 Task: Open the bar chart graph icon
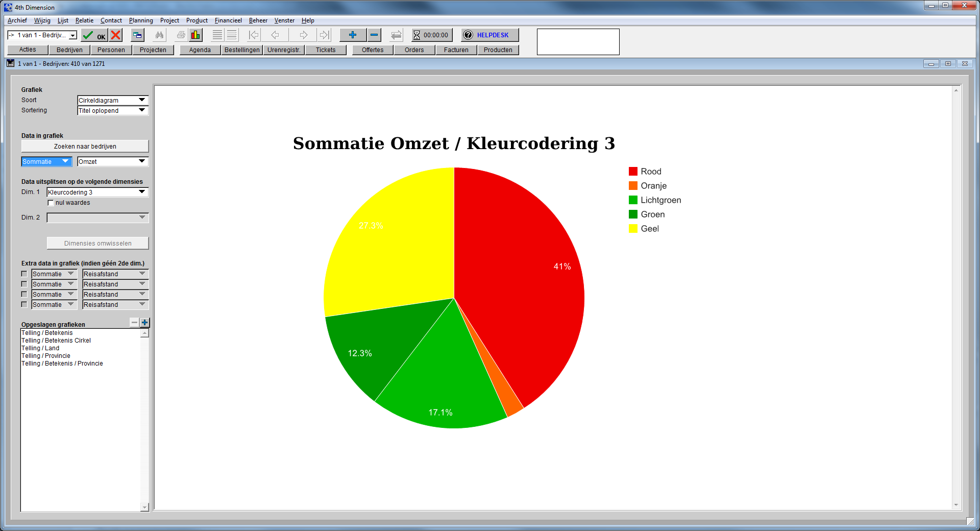(195, 35)
